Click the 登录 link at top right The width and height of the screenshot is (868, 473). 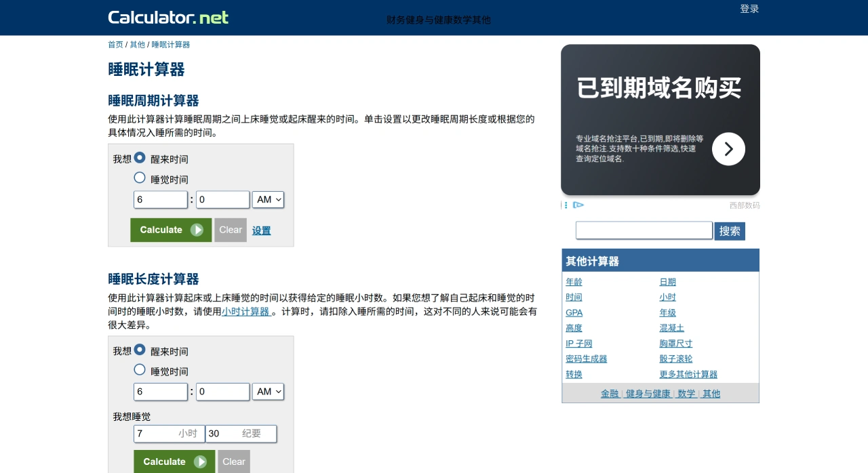click(x=749, y=8)
